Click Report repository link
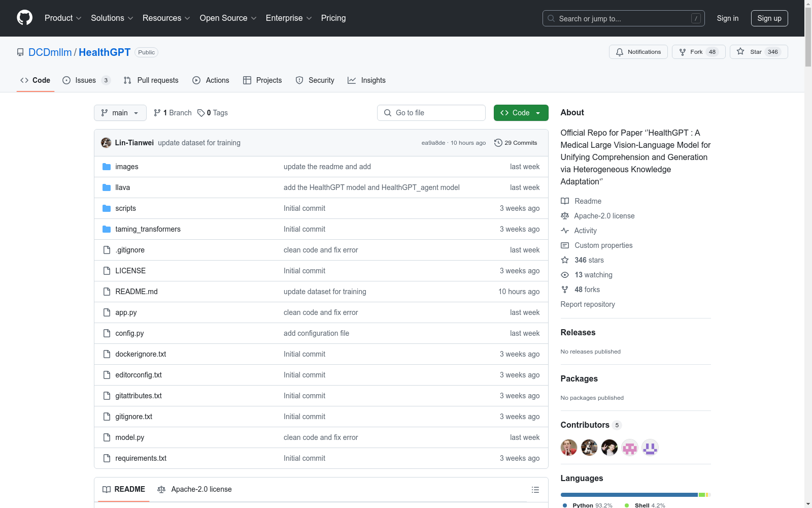 [x=588, y=304]
